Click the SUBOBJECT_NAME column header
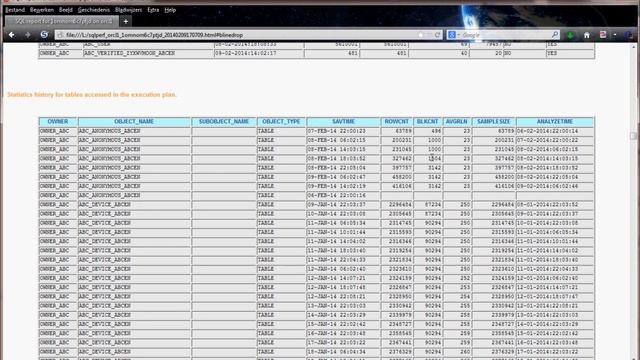The image size is (640, 360). (224, 122)
